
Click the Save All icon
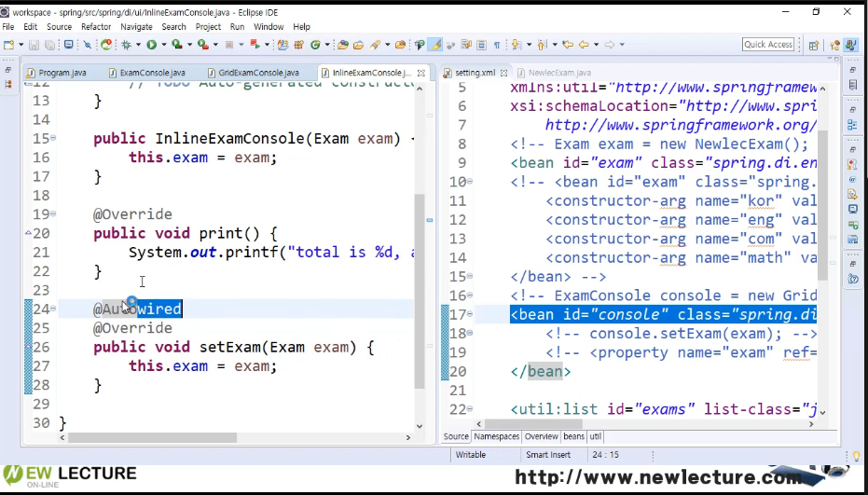[49, 45]
